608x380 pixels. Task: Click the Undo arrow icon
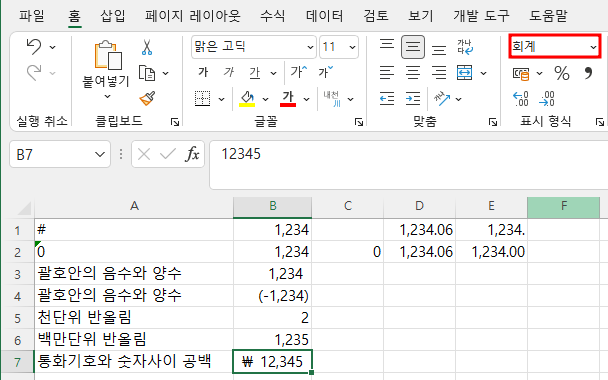tap(34, 47)
